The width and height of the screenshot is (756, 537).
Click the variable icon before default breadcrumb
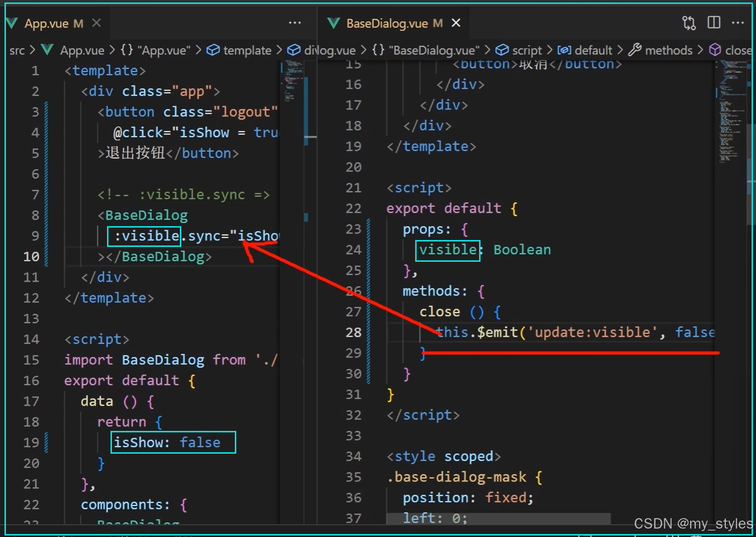pyautogui.click(x=564, y=50)
